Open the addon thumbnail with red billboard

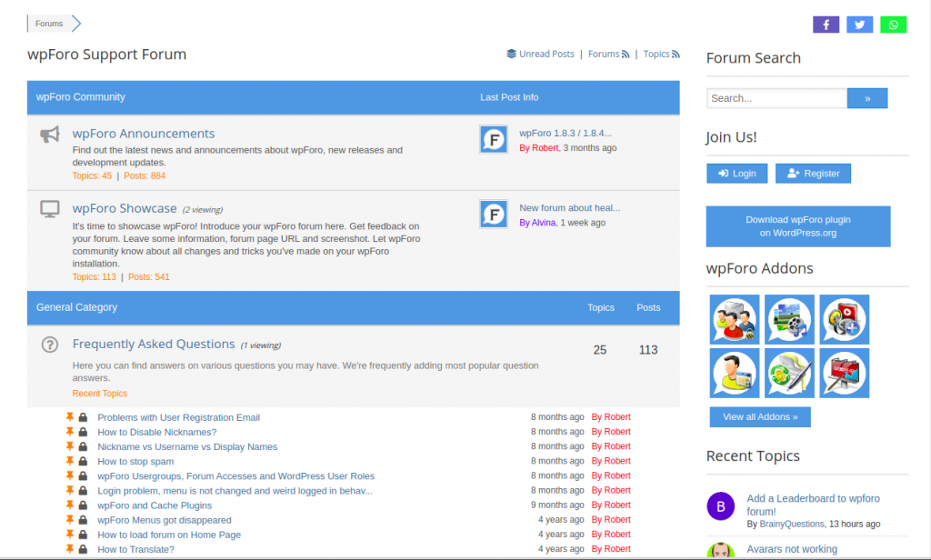[x=845, y=373]
